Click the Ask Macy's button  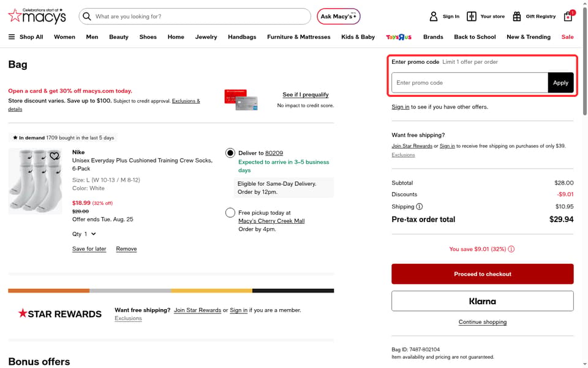339,16
